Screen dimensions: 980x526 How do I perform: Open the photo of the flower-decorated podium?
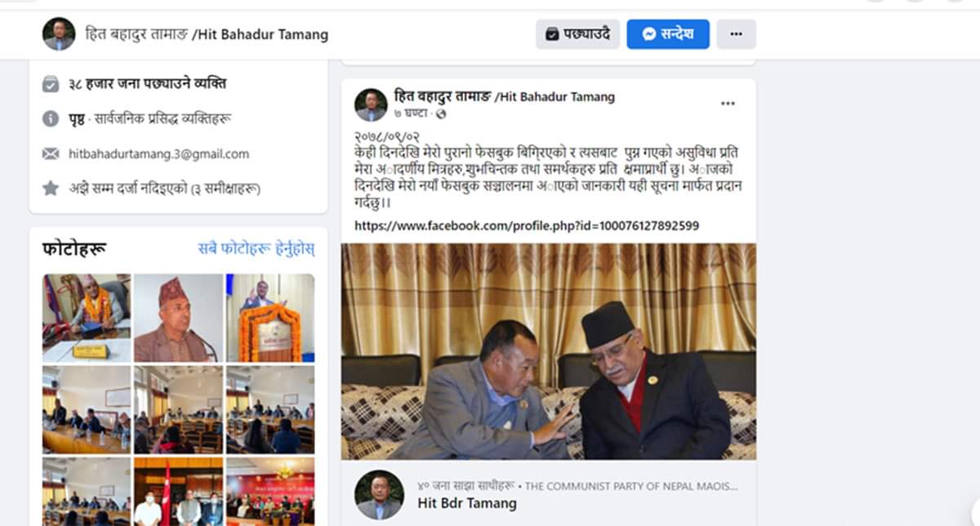point(270,318)
